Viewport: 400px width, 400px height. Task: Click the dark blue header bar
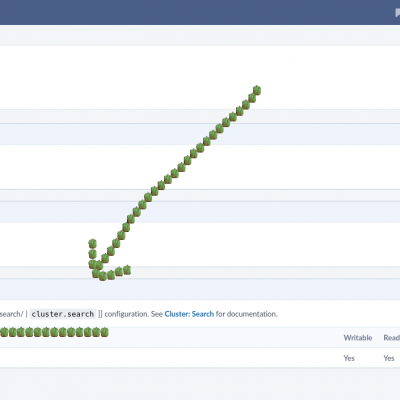(x=200, y=12)
